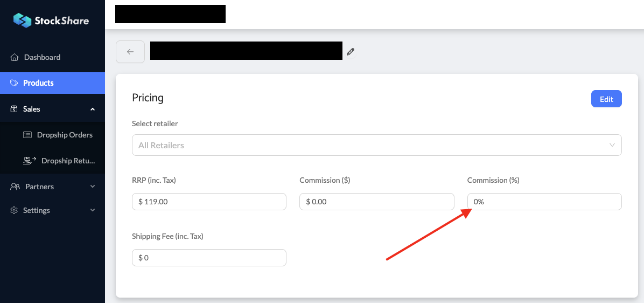Click the Sales box icon
644x303 pixels.
click(x=15, y=109)
